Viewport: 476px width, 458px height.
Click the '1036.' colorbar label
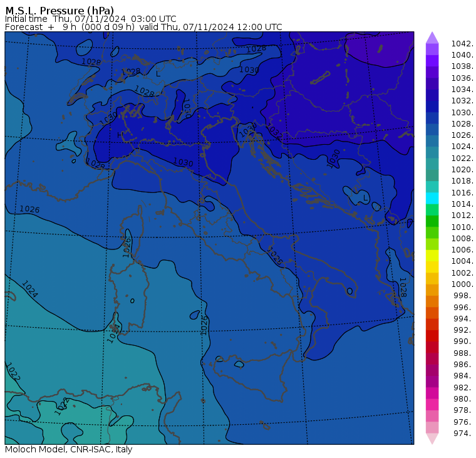[x=462, y=78]
